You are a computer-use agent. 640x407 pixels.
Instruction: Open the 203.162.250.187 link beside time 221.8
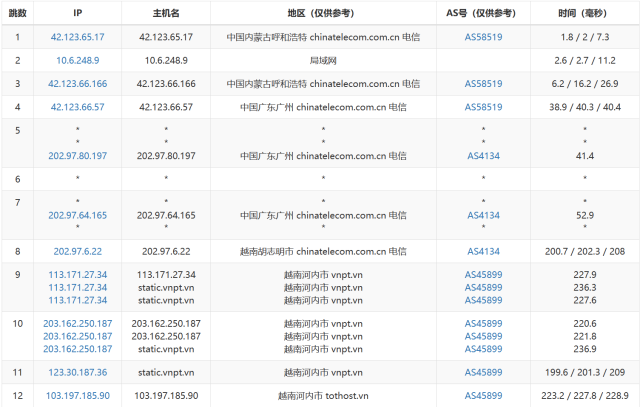[78, 336]
